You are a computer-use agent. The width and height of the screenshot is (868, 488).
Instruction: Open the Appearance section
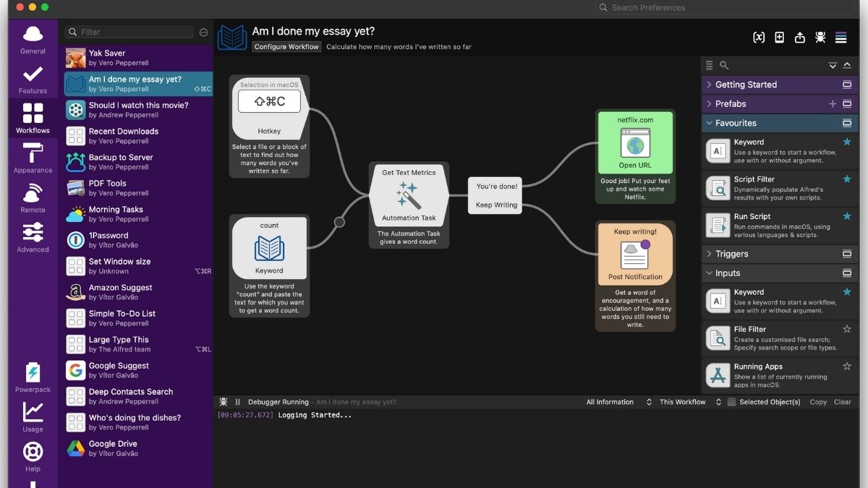pos(33,159)
